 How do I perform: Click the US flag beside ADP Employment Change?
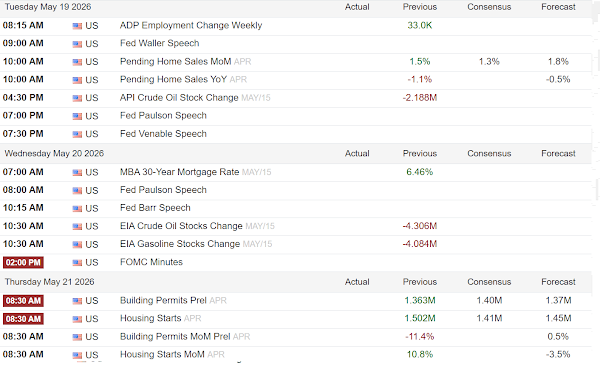tap(77, 26)
